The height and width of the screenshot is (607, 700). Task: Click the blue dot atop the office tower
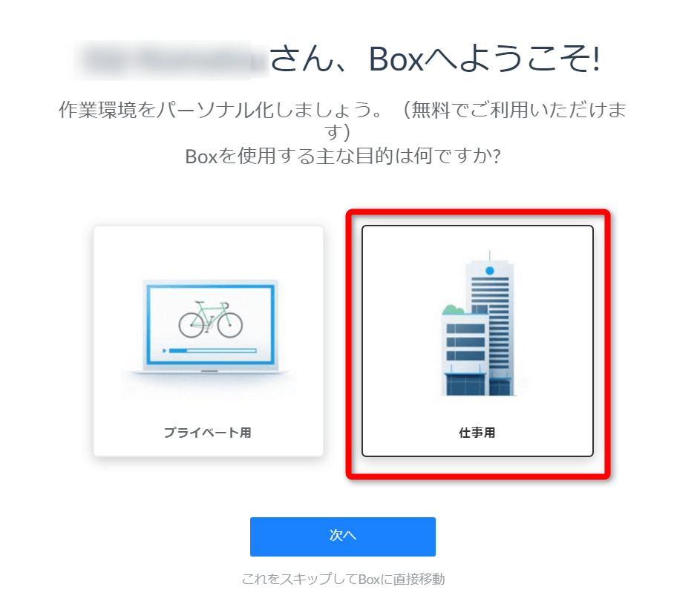pos(489,270)
